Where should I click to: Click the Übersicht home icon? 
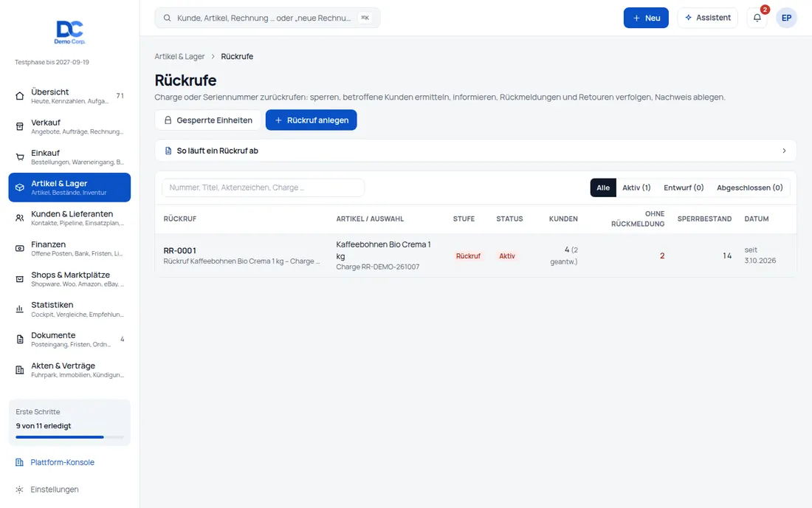click(20, 96)
